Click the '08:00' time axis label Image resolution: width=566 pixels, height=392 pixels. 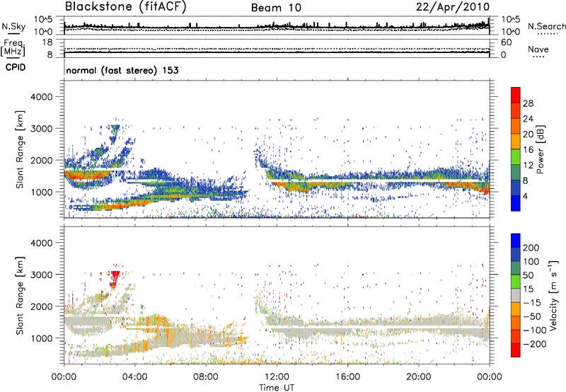coord(206,377)
